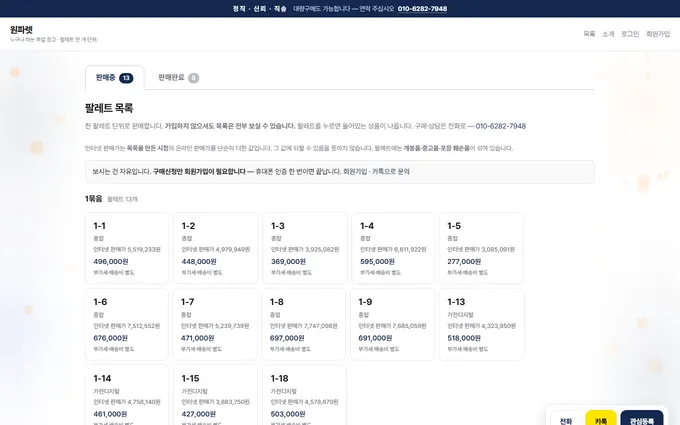Open the 가전디지털 pallet card 1-13
Image resolution: width=680 pixels, height=425 pixels.
[481, 324]
